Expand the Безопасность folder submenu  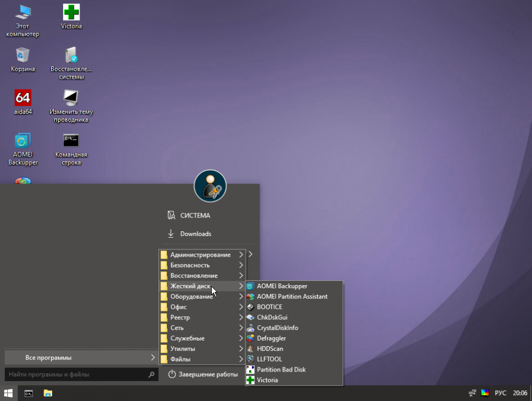(x=202, y=265)
